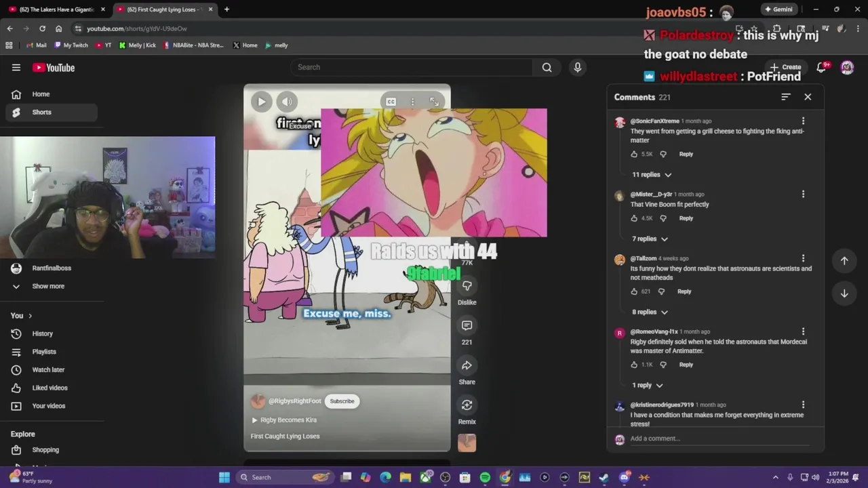Open options for the @SonicFanXtreme comment

(804, 121)
